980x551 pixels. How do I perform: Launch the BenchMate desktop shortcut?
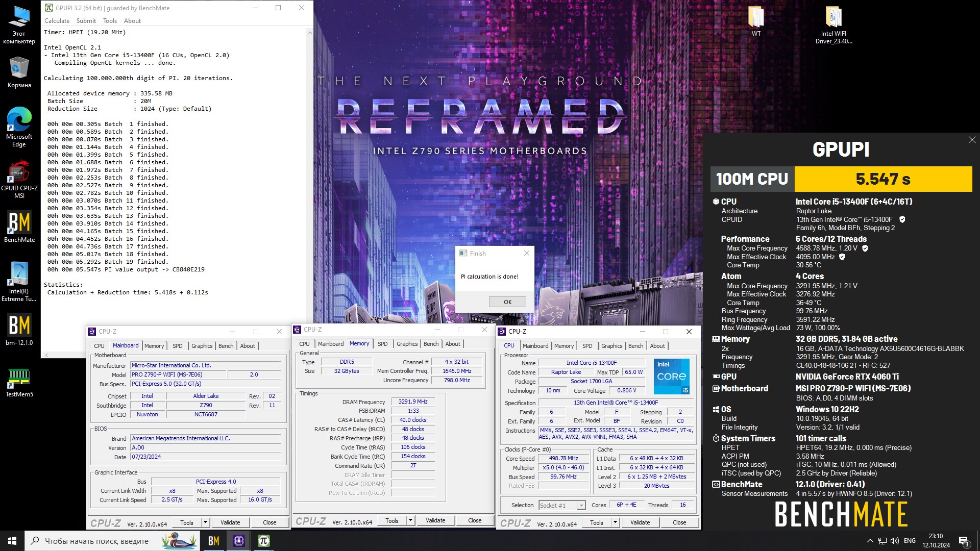19,227
